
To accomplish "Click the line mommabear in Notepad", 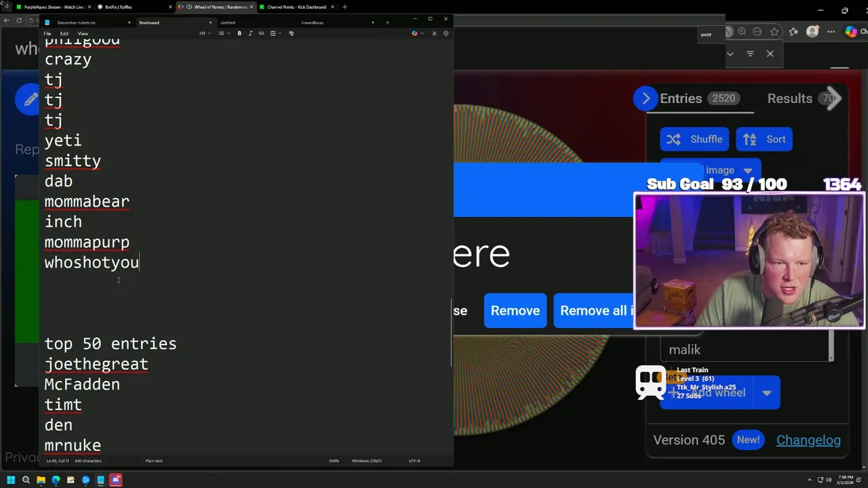I will [87, 201].
